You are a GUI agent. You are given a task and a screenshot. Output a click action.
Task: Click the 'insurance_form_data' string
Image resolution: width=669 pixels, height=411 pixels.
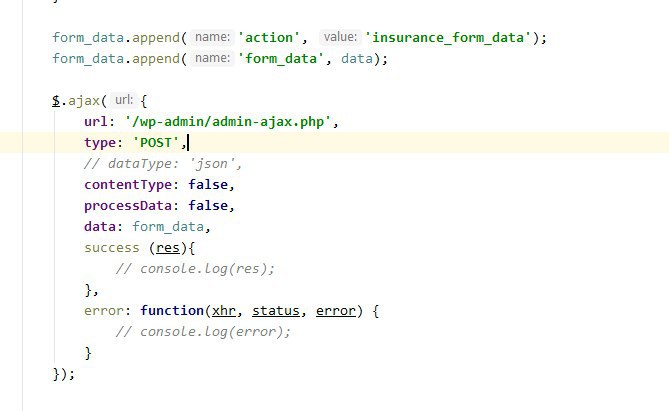[448, 38]
